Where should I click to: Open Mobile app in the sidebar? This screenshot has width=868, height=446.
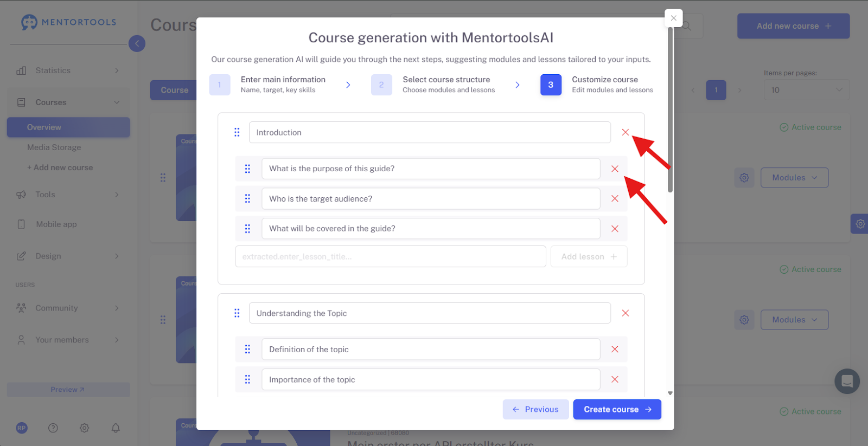pyautogui.click(x=56, y=224)
